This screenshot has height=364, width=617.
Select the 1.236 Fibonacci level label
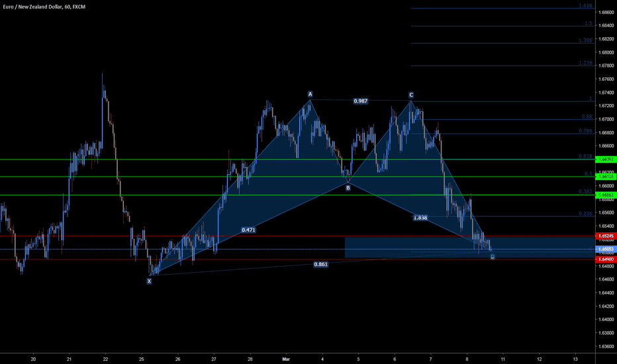coord(585,63)
